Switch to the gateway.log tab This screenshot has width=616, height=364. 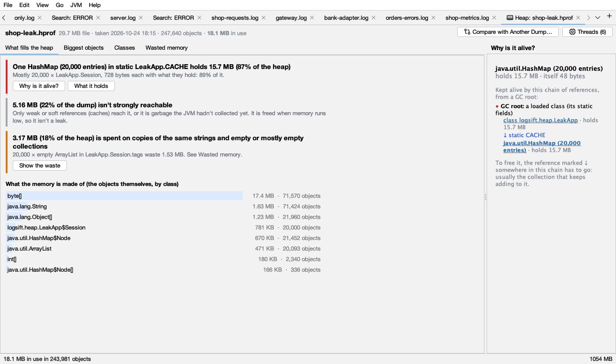pos(291,18)
